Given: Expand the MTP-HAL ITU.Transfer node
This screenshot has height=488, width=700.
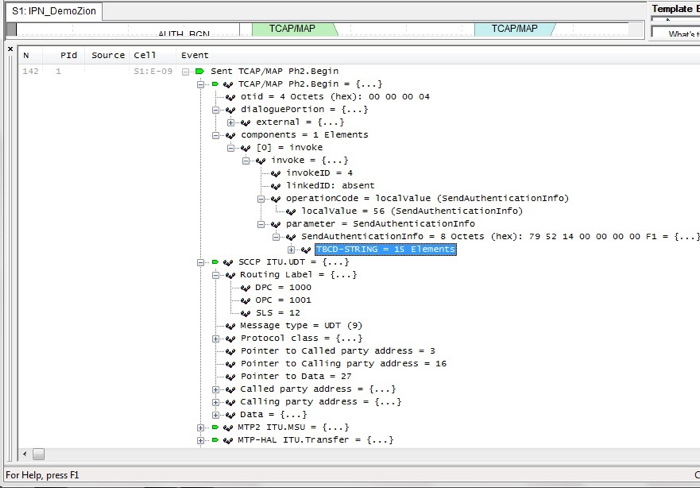Looking at the screenshot, I should [x=201, y=440].
